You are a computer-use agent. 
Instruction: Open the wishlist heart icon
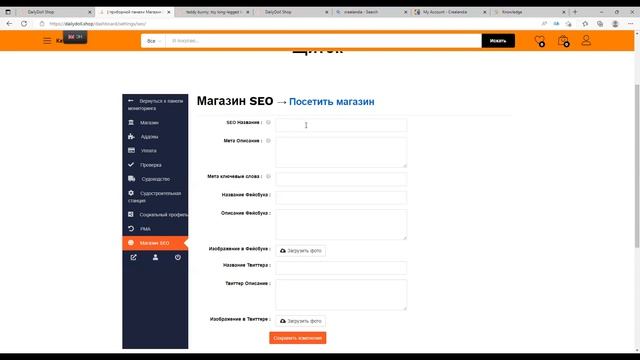pos(540,41)
